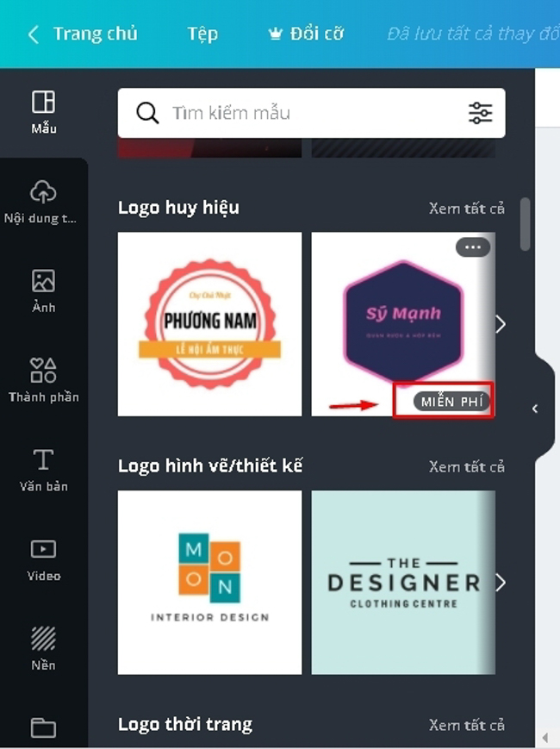Open the Nội dung tải lên uploads panel

[x=43, y=202]
